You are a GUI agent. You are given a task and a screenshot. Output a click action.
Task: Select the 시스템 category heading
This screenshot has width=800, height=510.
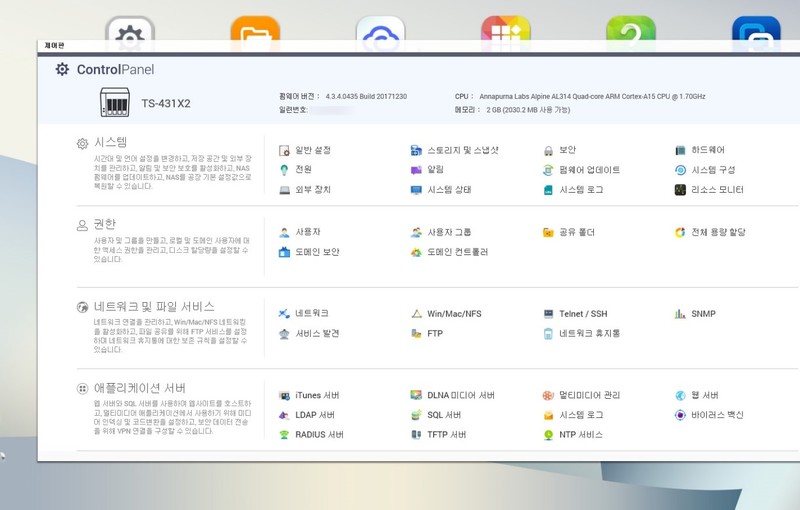(x=111, y=142)
